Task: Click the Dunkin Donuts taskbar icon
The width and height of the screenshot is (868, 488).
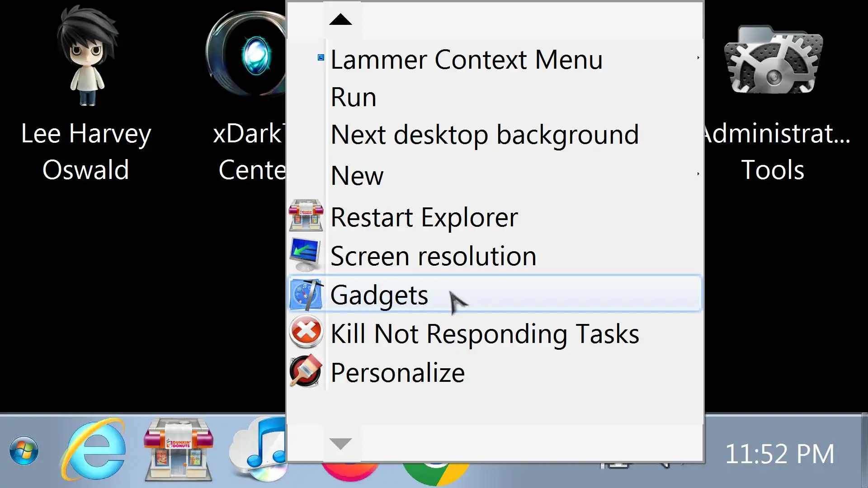Action: point(179,450)
